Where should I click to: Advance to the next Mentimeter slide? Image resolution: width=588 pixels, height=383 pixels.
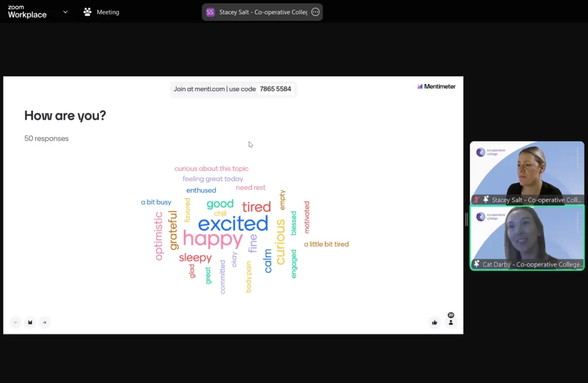pyautogui.click(x=44, y=322)
